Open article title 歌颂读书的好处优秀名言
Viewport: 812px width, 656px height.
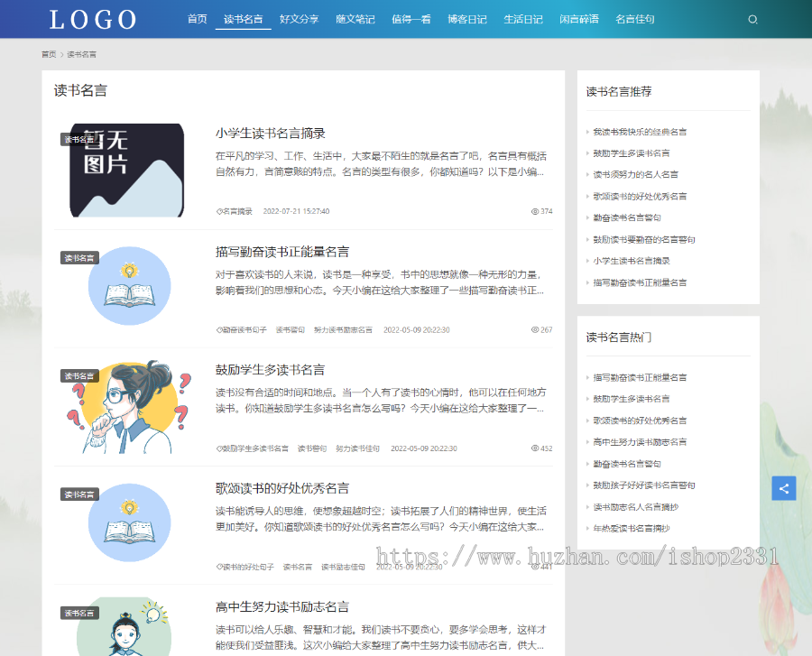(x=282, y=489)
